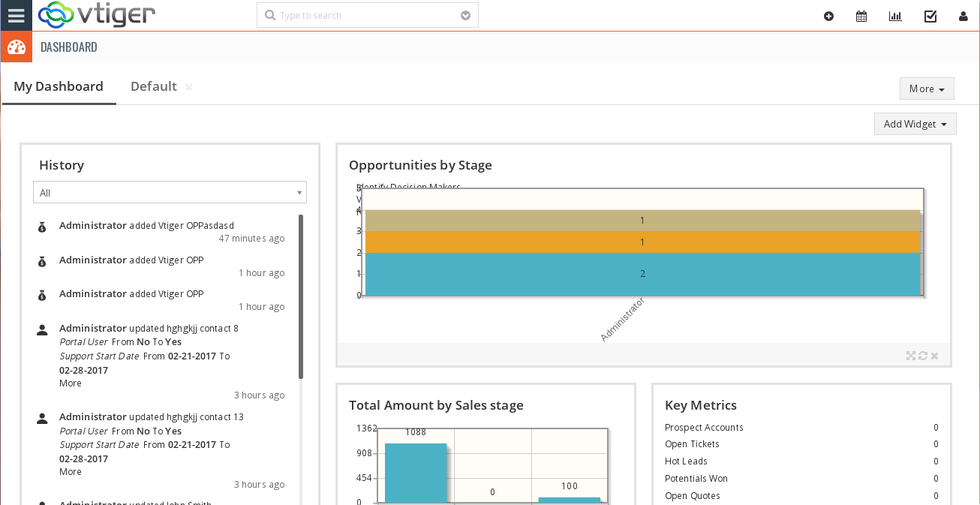The width and height of the screenshot is (980, 505).
Task: Open the hamburger main menu
Action: (16, 15)
